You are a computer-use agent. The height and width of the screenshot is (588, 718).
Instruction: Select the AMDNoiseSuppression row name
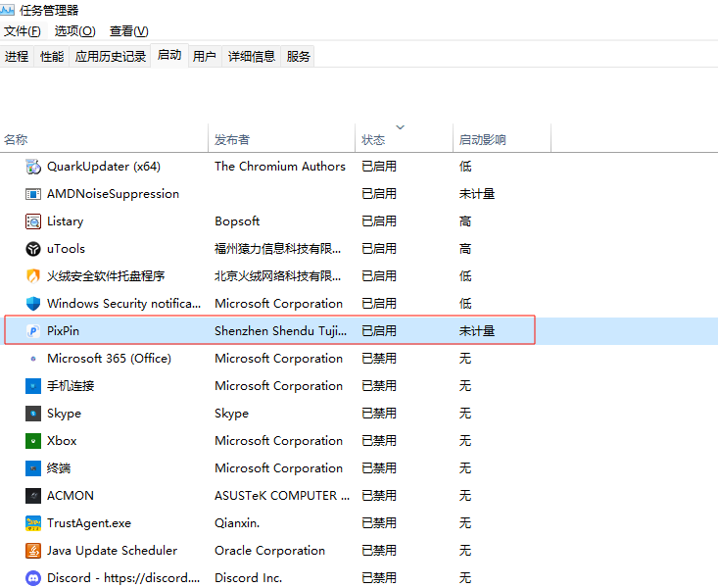click(113, 194)
